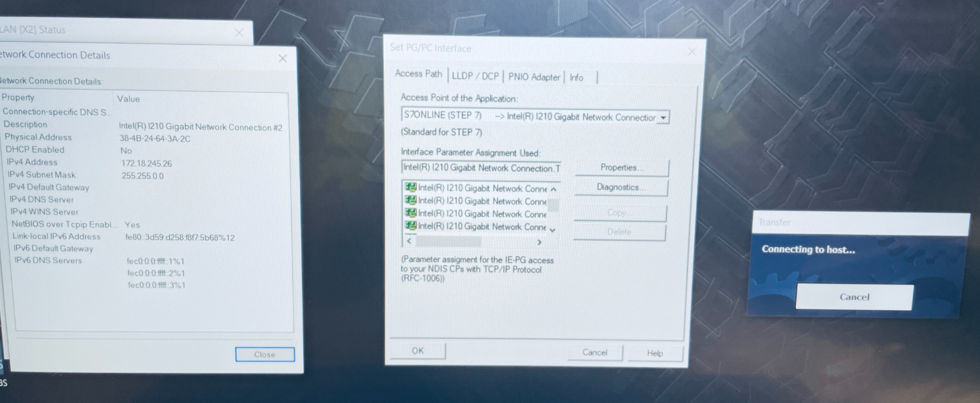Image resolution: width=980 pixels, height=403 pixels.
Task: Select the Link-local IPv6 Address row
Action: 150,237
